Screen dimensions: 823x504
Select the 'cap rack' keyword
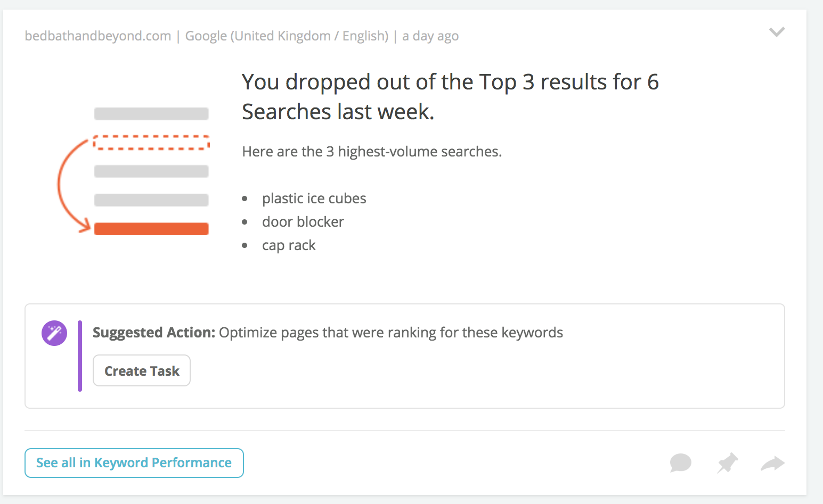click(289, 245)
